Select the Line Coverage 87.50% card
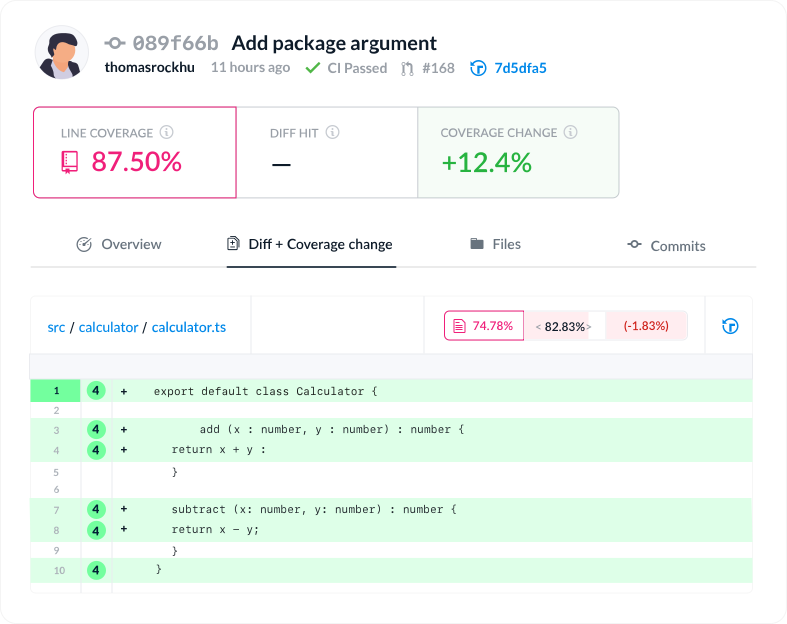Viewport: 787px width, 624px height. click(135, 152)
